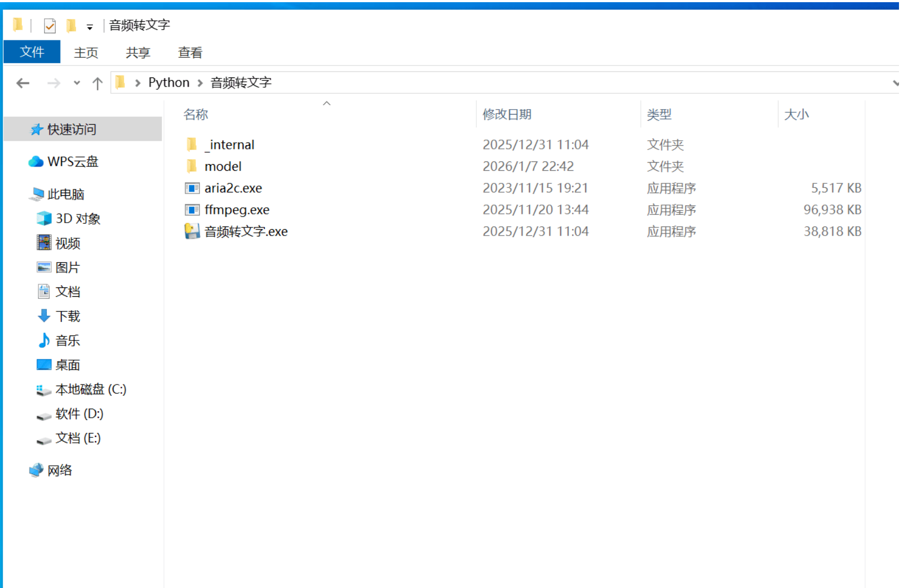The image size is (905, 588).
Task: Click Python in the address bar path
Action: (169, 83)
